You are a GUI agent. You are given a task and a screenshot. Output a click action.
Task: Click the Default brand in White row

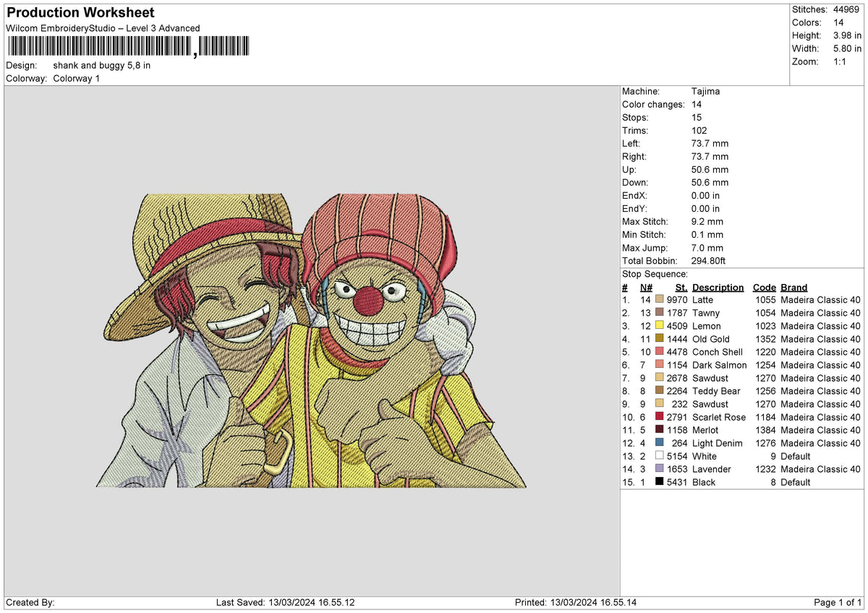(796, 456)
